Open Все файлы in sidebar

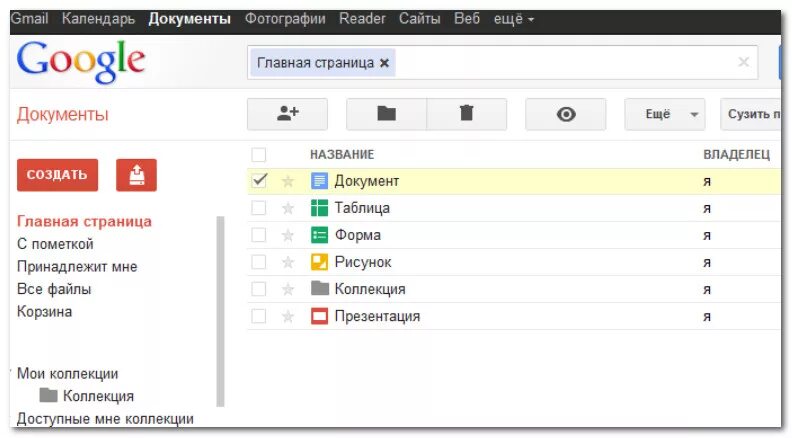click(54, 289)
